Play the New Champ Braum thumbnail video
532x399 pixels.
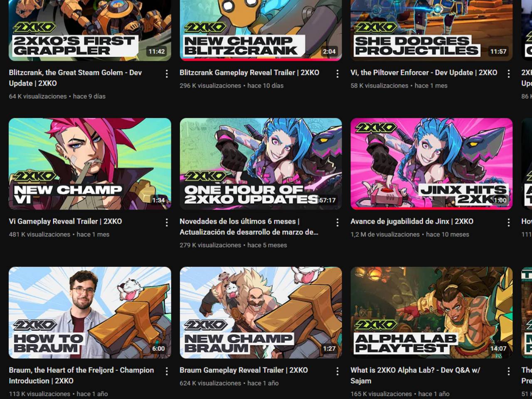coord(261,313)
